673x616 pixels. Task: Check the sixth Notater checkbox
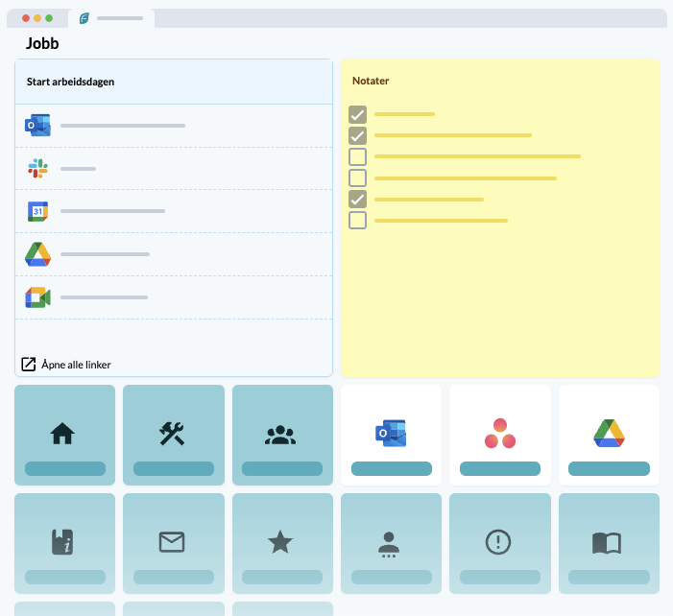[357, 220]
